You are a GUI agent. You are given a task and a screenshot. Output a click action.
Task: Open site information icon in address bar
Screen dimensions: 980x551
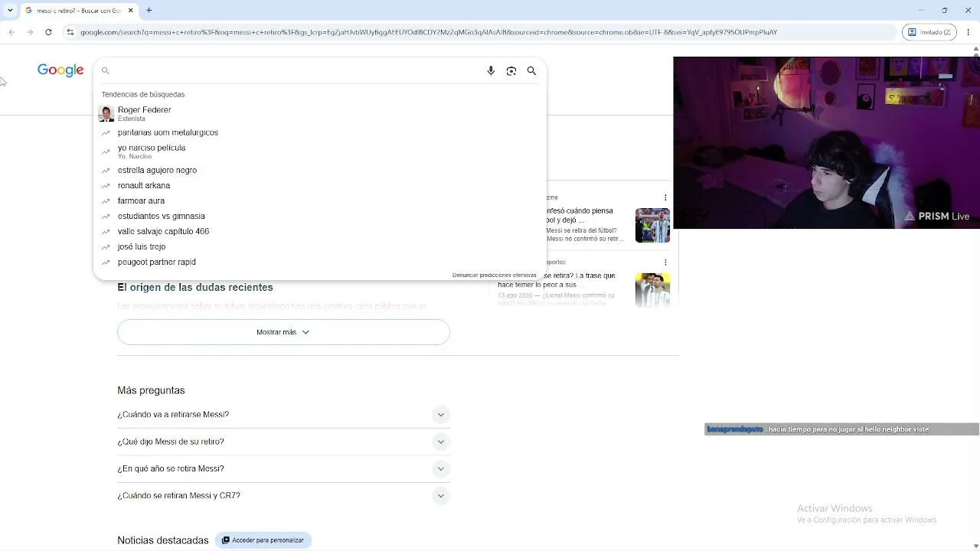point(70,32)
